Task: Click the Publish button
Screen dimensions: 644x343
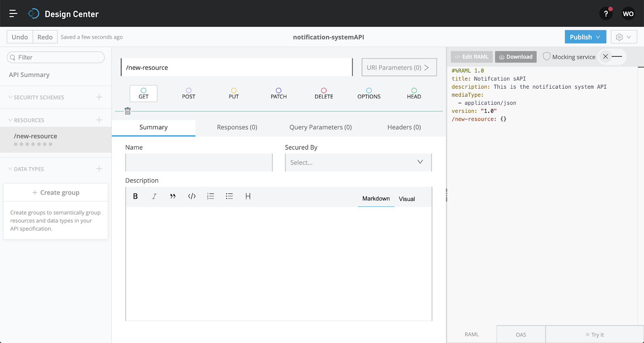Action: (x=580, y=37)
